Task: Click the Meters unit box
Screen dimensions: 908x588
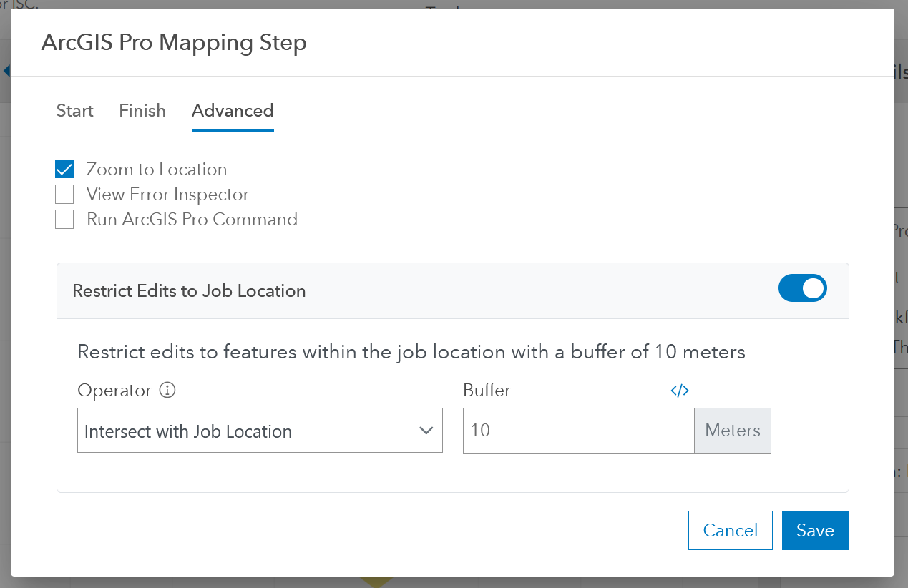Action: tap(733, 431)
